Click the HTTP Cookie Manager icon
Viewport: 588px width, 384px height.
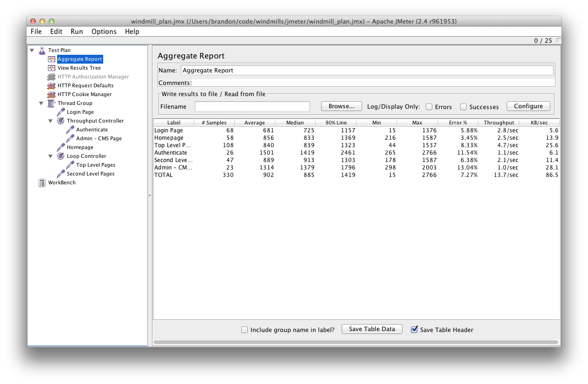point(51,94)
